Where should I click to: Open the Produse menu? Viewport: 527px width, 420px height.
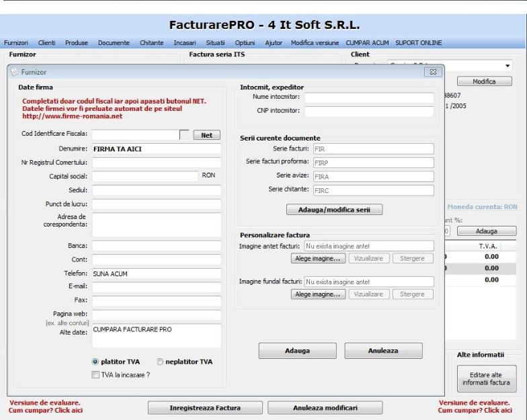click(x=77, y=43)
